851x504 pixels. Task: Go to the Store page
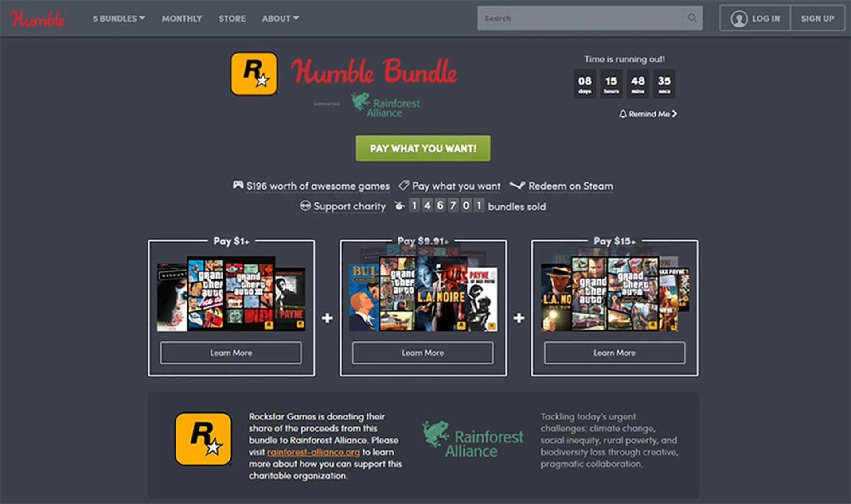click(232, 19)
